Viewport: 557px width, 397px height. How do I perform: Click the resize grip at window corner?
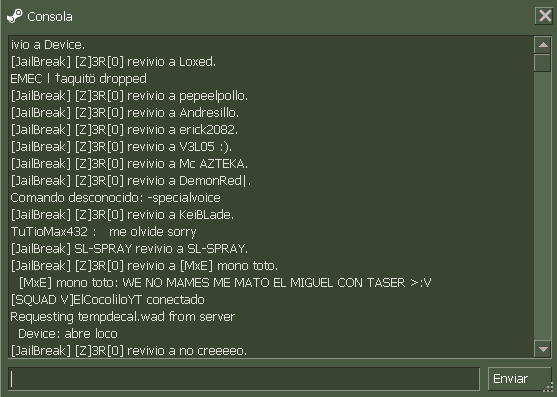pyautogui.click(x=548, y=389)
